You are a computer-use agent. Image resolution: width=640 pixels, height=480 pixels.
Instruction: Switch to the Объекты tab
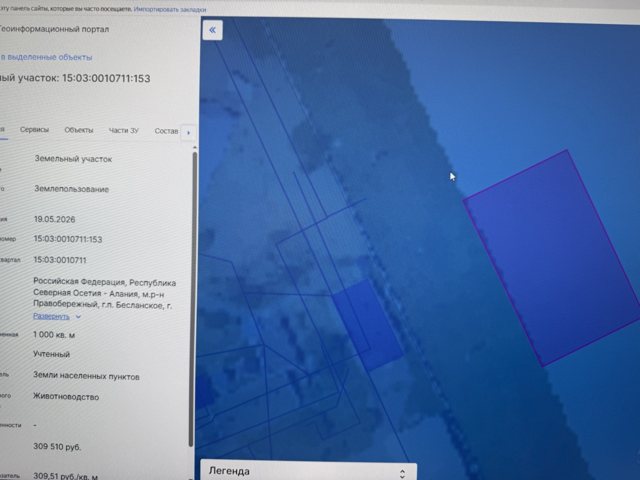(79, 130)
